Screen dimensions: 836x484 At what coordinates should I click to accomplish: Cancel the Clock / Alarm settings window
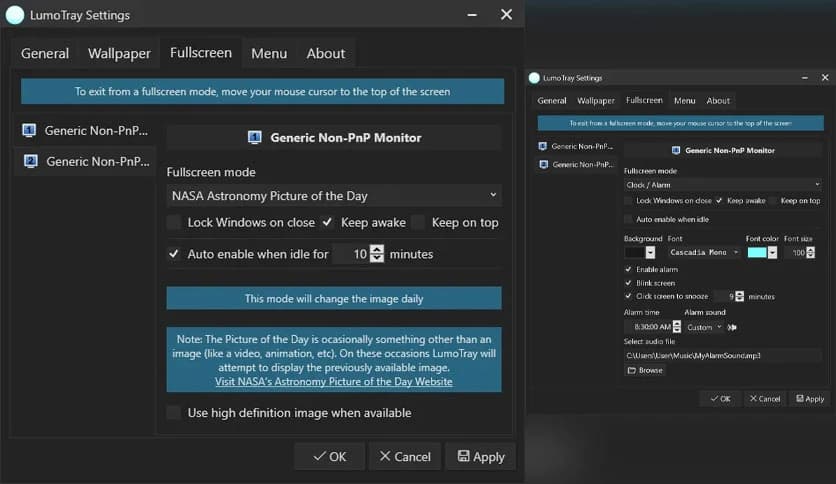tap(764, 398)
